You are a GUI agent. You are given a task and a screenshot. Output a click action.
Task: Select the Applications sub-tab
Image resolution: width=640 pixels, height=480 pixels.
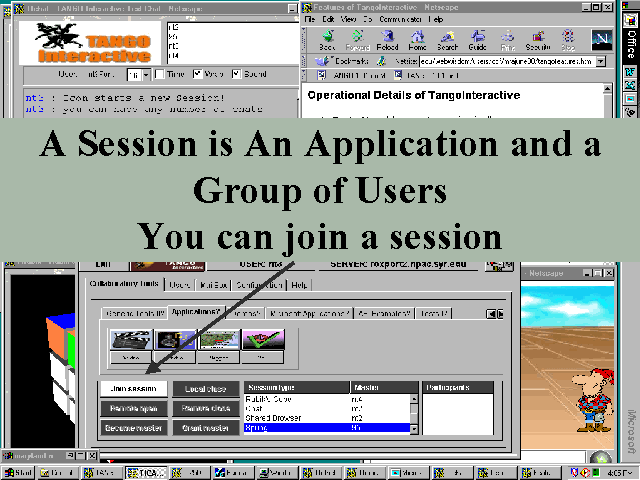[196, 312]
